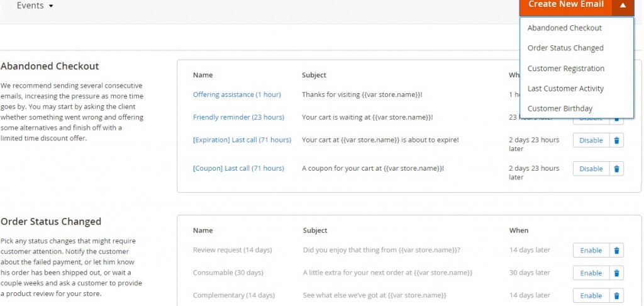Enable the Review request email
The height and width of the screenshot is (306, 644).
point(591,251)
